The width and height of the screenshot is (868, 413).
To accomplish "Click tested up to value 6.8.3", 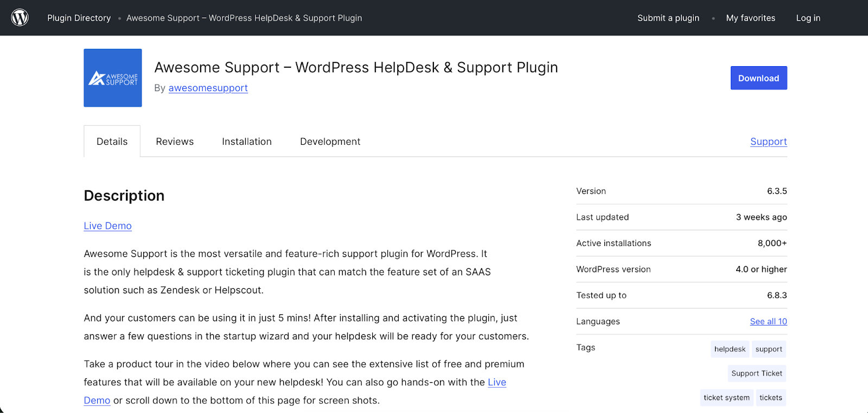I will (x=777, y=295).
